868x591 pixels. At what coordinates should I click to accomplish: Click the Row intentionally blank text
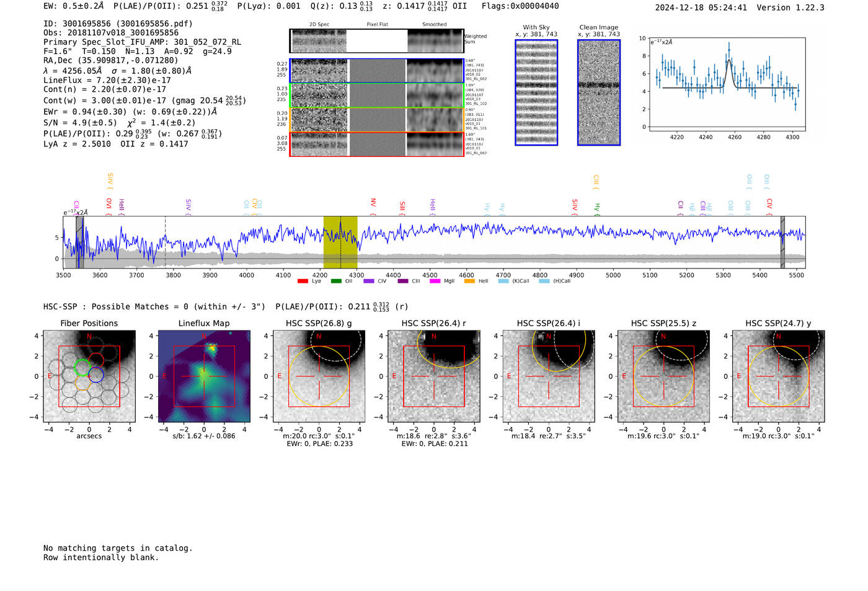[x=101, y=558]
